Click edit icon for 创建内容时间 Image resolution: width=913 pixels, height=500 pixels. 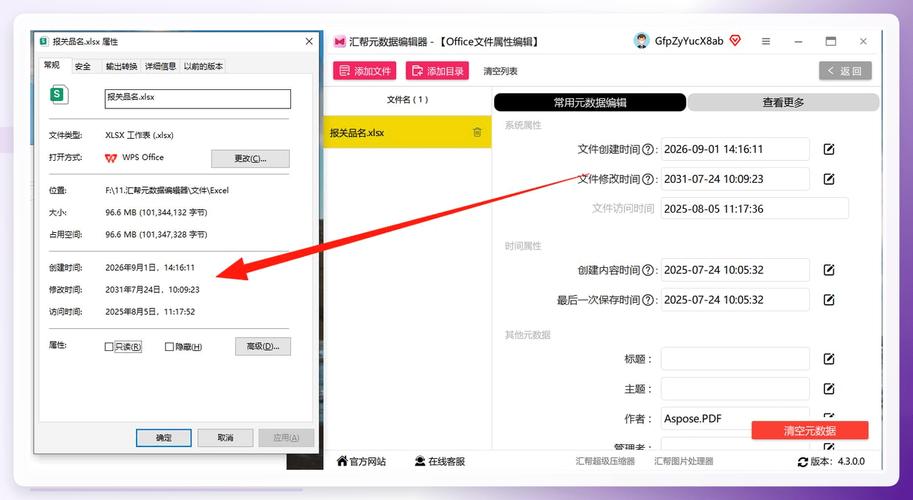coord(829,270)
